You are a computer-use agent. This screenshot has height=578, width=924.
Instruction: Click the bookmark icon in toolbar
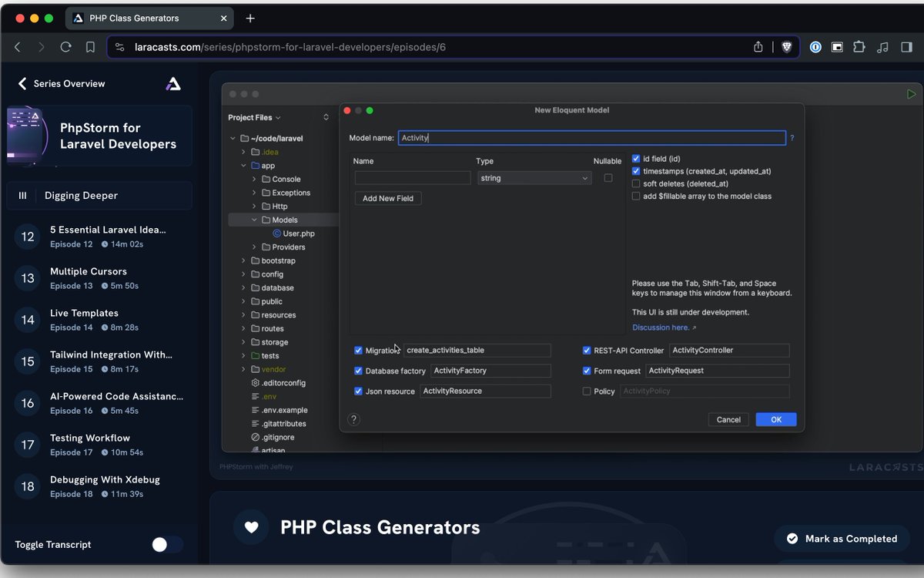click(x=90, y=47)
